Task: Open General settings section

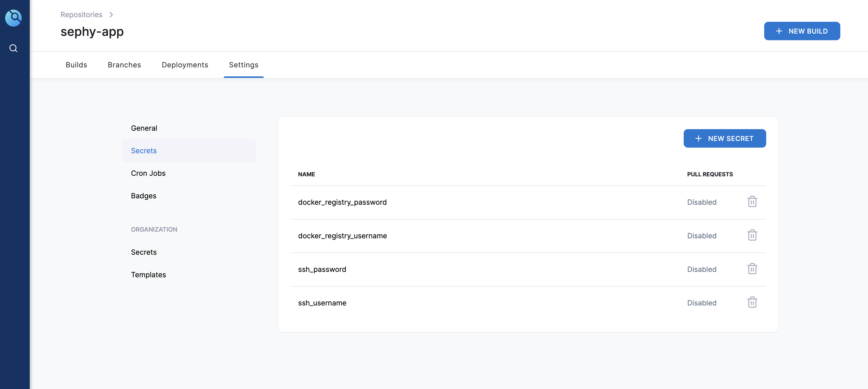Action: pyautogui.click(x=189, y=128)
